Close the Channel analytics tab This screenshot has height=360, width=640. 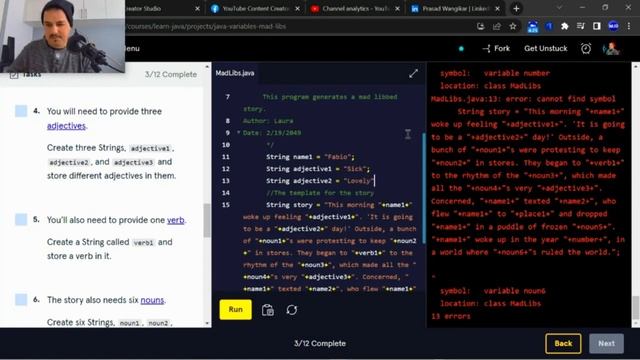coord(397,9)
